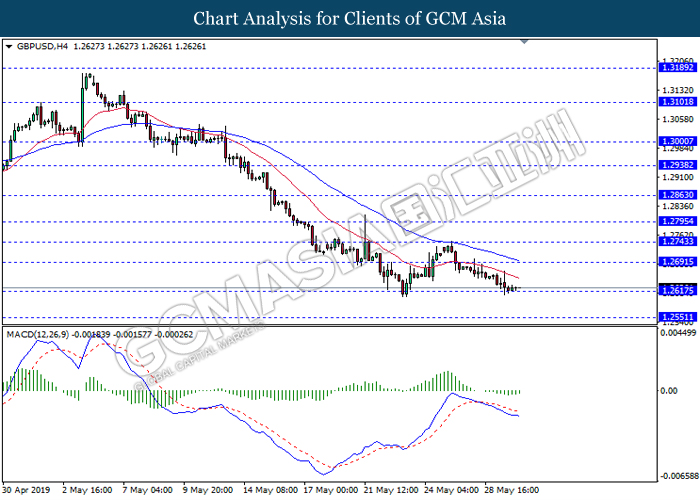Click the 28 May 16:00 time label
Screen dimensions: 700x500
511,490
